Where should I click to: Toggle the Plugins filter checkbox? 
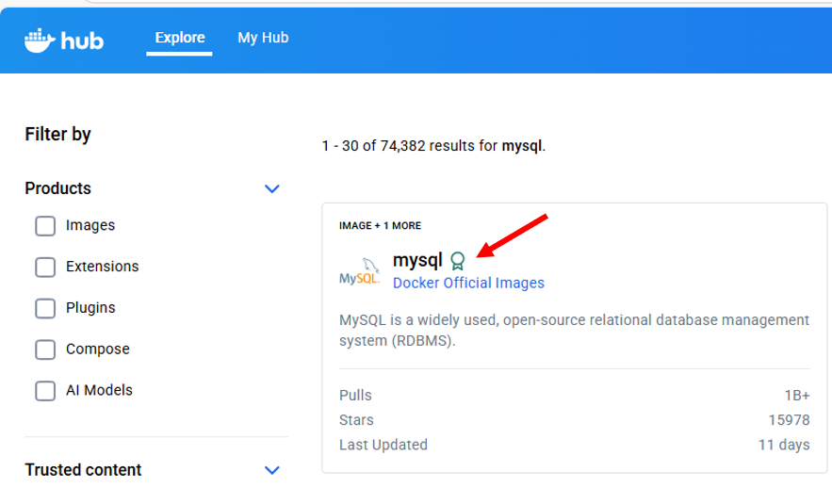point(45,308)
